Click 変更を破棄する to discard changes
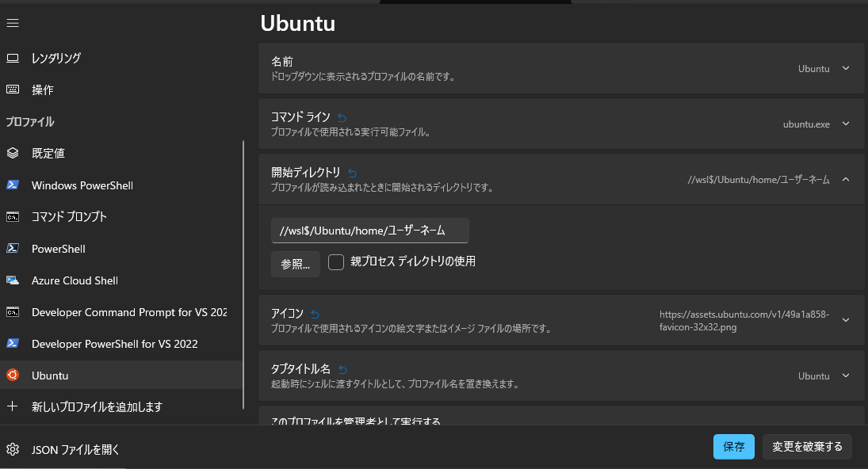The width and height of the screenshot is (868, 469). (806, 446)
